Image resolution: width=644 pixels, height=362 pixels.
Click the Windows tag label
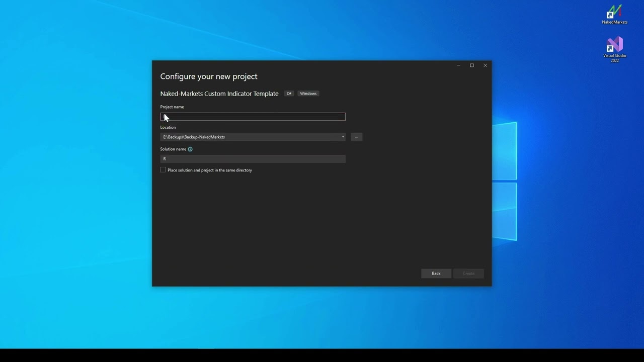[308, 94]
